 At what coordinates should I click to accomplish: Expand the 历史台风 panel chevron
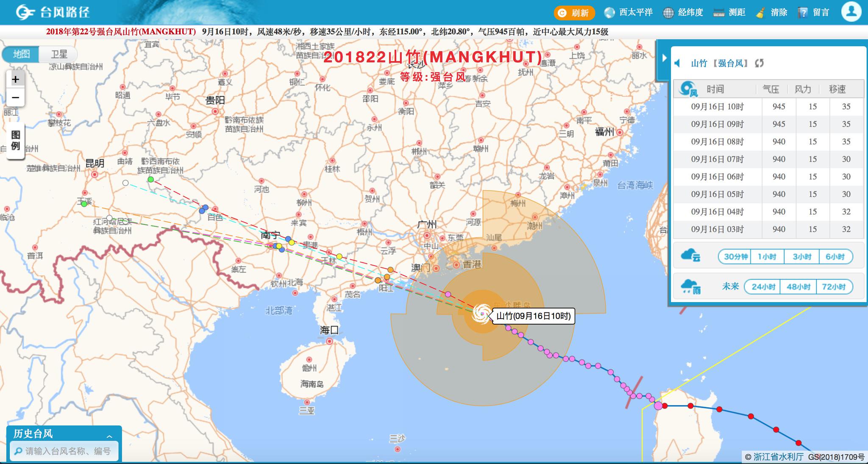tap(109, 436)
